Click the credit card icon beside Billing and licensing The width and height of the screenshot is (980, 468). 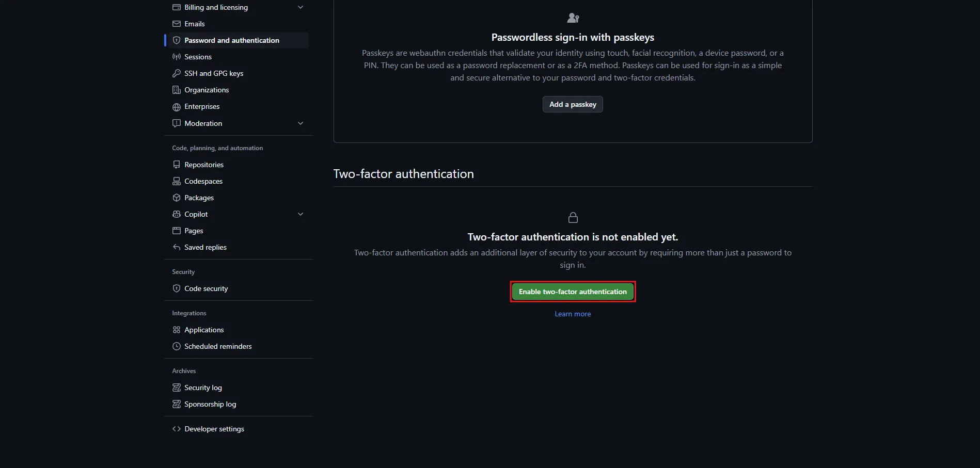click(177, 7)
